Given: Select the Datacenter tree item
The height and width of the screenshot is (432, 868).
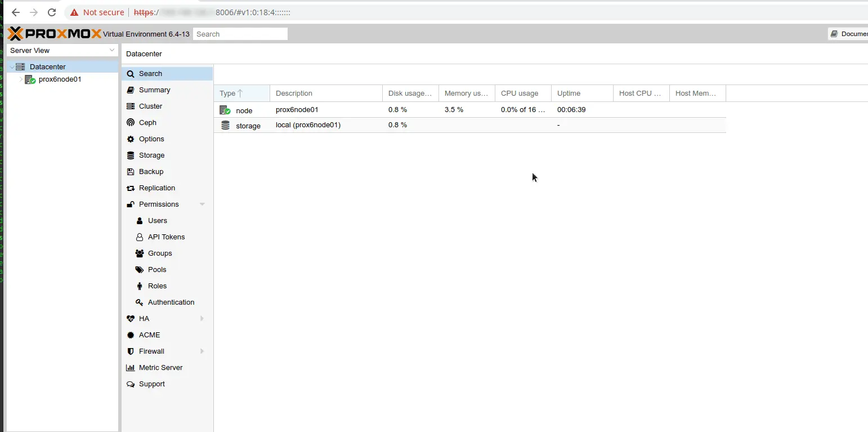Looking at the screenshot, I should click(x=47, y=67).
